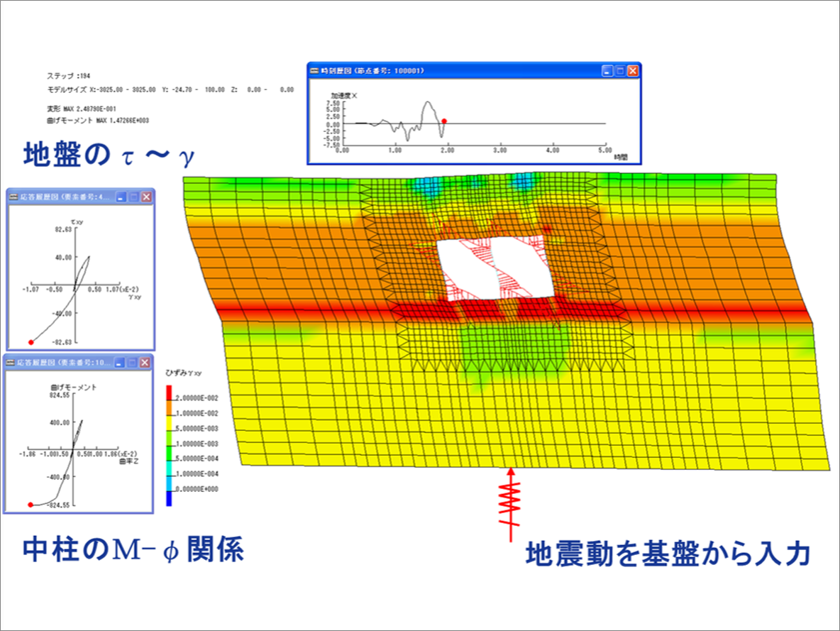Open the τxy response window's title icon
The width and height of the screenshot is (840, 631).
click(x=13, y=197)
